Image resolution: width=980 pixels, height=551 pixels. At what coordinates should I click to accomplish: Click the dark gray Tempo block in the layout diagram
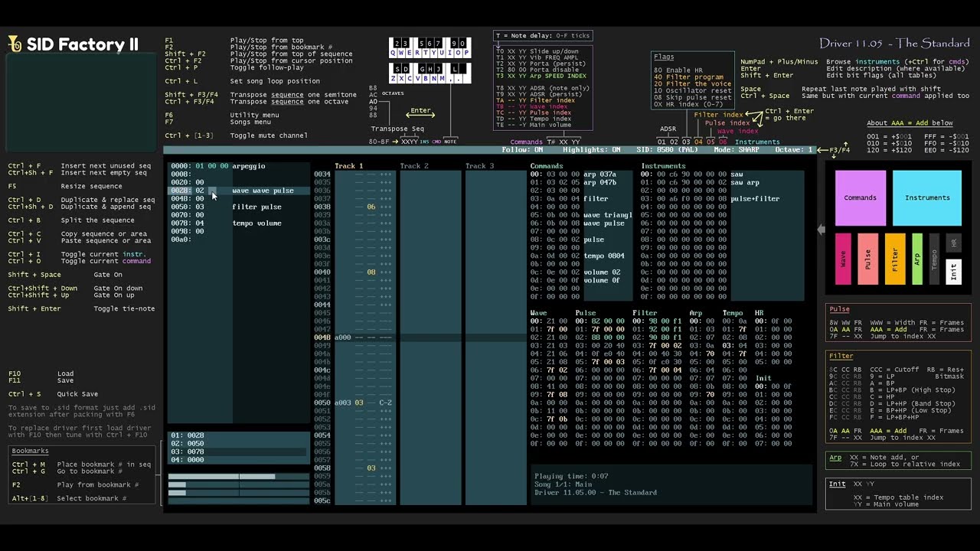tap(933, 259)
